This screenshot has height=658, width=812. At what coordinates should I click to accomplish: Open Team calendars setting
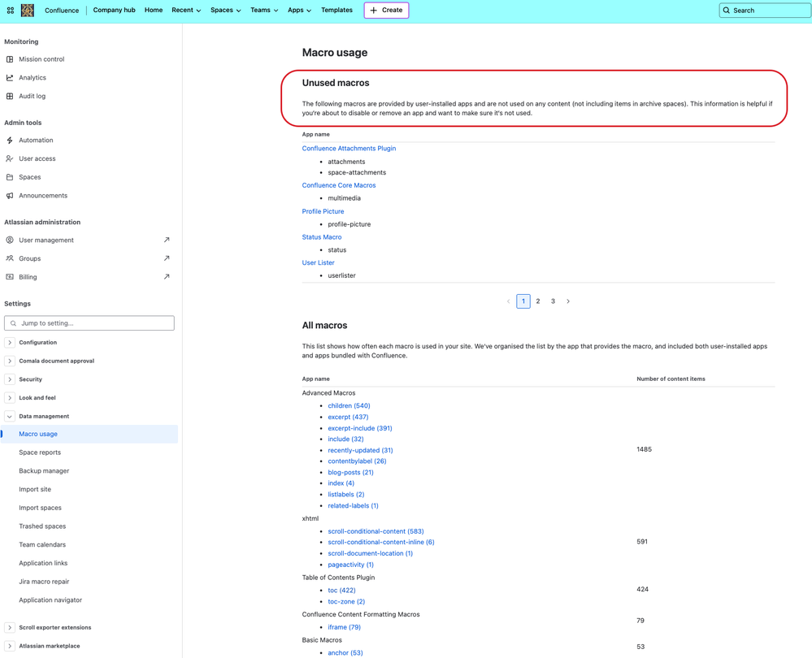point(42,544)
